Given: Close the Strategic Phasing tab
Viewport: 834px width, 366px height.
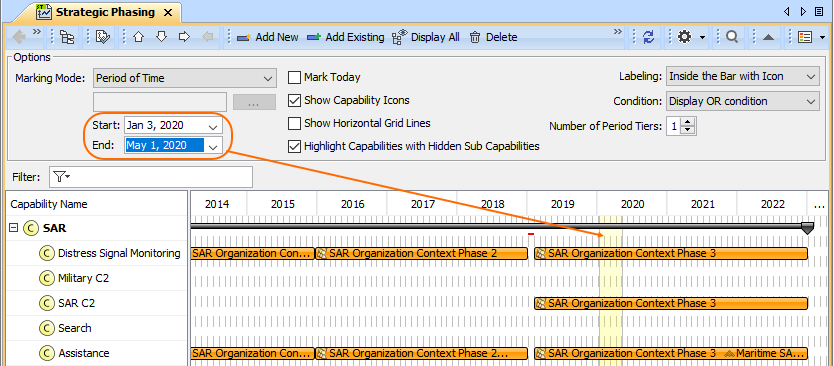Looking at the screenshot, I should click(x=168, y=12).
